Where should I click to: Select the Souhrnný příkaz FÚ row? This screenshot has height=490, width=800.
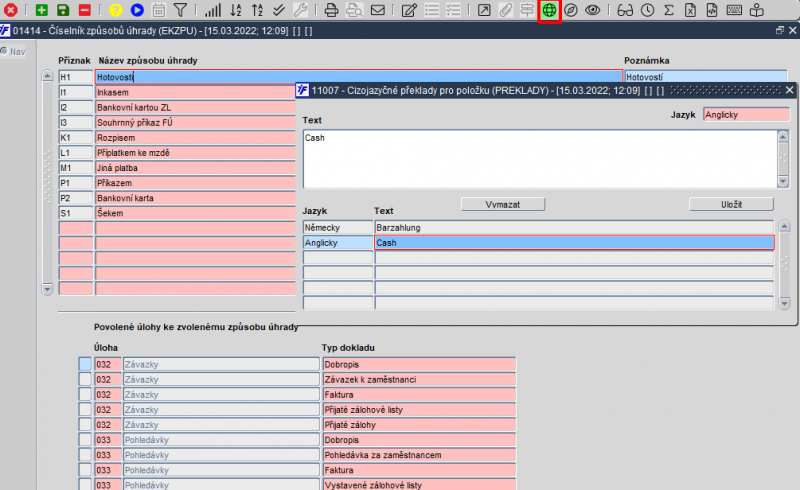(195, 122)
